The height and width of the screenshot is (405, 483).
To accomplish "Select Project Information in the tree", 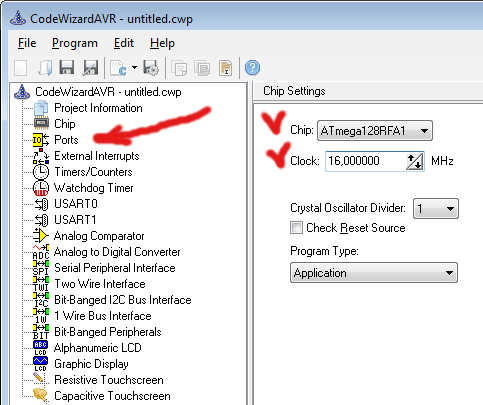I will pos(98,108).
